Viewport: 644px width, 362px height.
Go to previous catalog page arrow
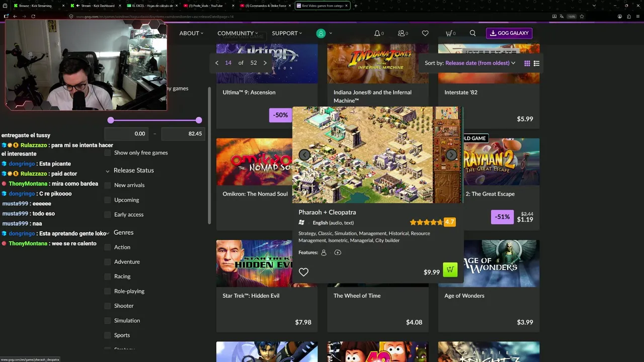[x=217, y=63]
